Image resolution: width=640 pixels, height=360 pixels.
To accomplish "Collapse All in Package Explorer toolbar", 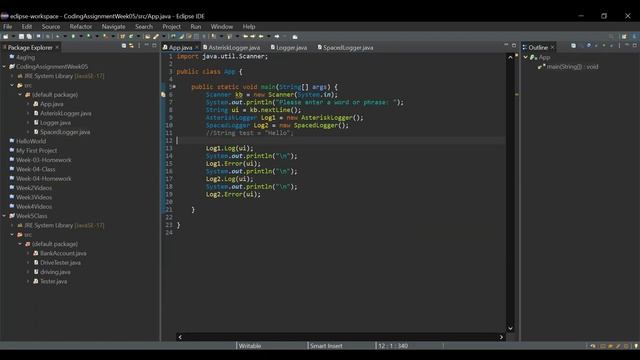I will [x=124, y=46].
